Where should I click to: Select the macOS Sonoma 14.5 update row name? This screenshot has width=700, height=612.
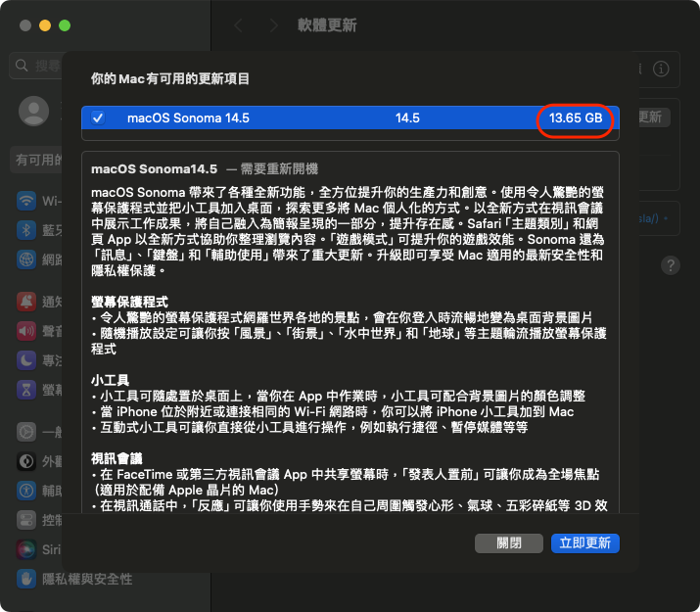[x=188, y=118]
